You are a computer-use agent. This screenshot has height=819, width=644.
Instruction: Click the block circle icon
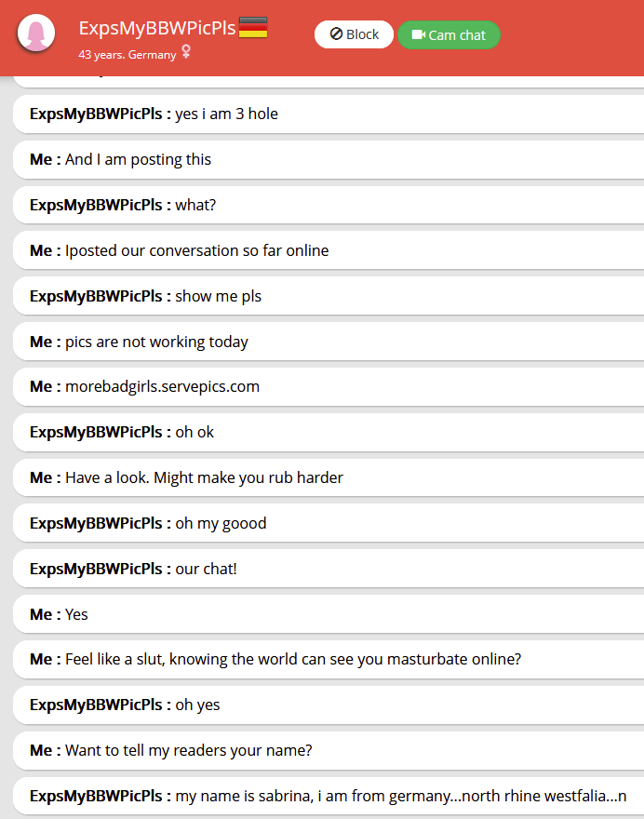tap(336, 34)
